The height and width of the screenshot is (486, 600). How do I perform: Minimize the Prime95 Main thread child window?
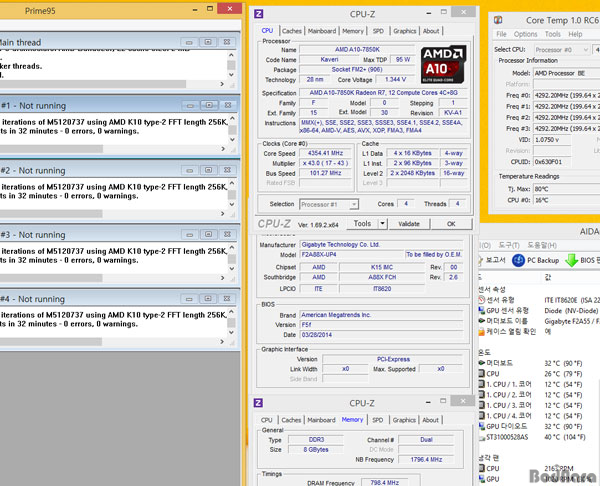[x=189, y=42]
